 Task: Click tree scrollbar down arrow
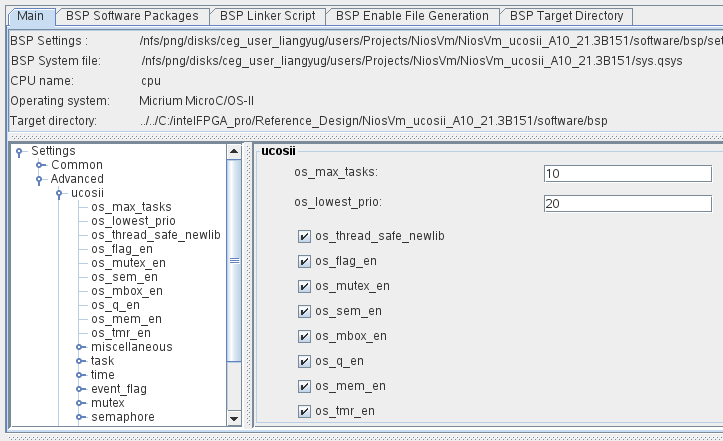click(235, 419)
